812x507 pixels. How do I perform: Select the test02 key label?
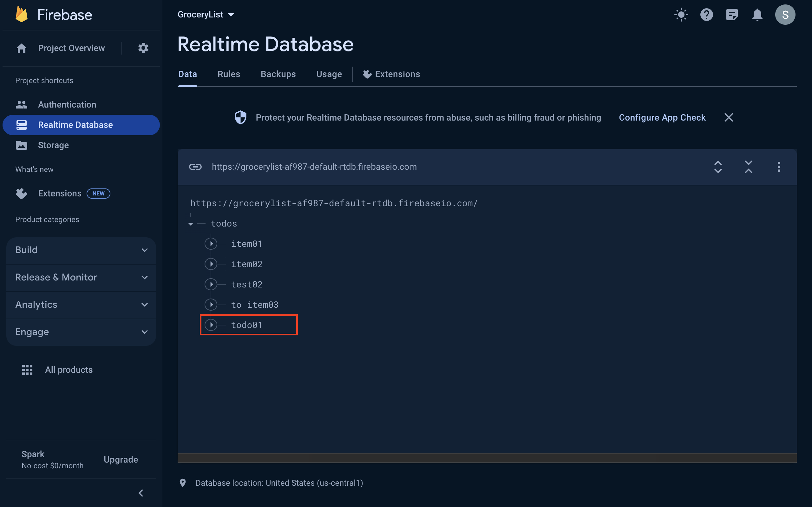(247, 285)
